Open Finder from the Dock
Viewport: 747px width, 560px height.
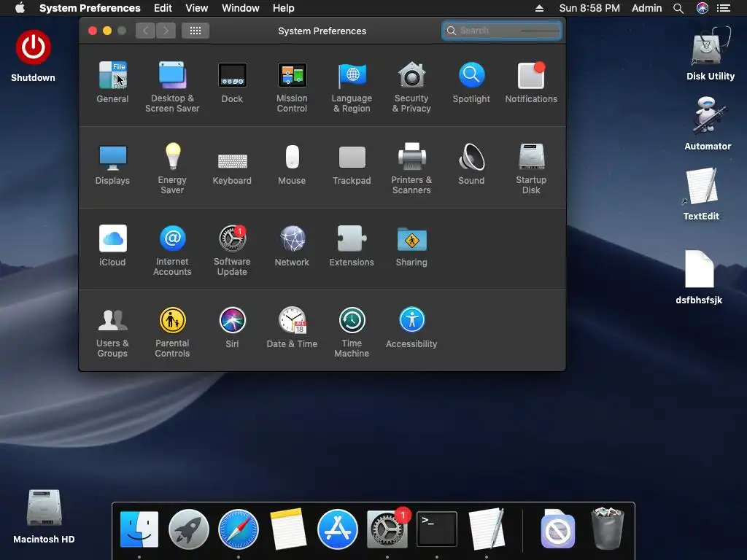[139, 529]
